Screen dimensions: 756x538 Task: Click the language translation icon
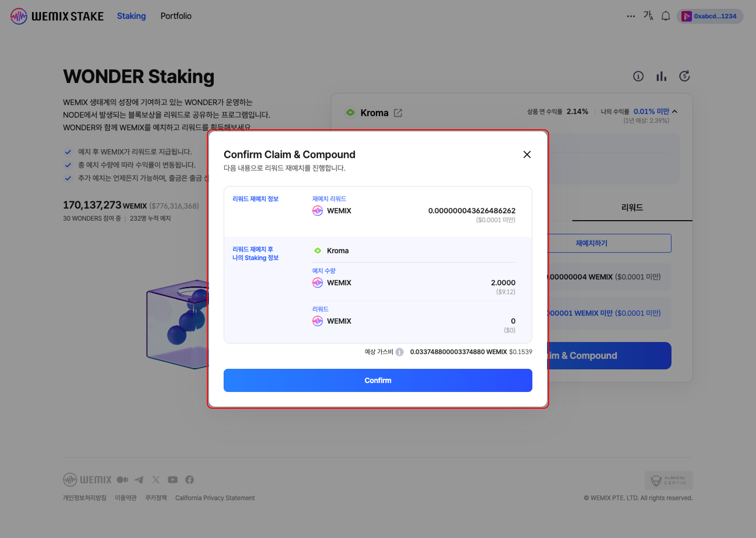click(x=648, y=15)
